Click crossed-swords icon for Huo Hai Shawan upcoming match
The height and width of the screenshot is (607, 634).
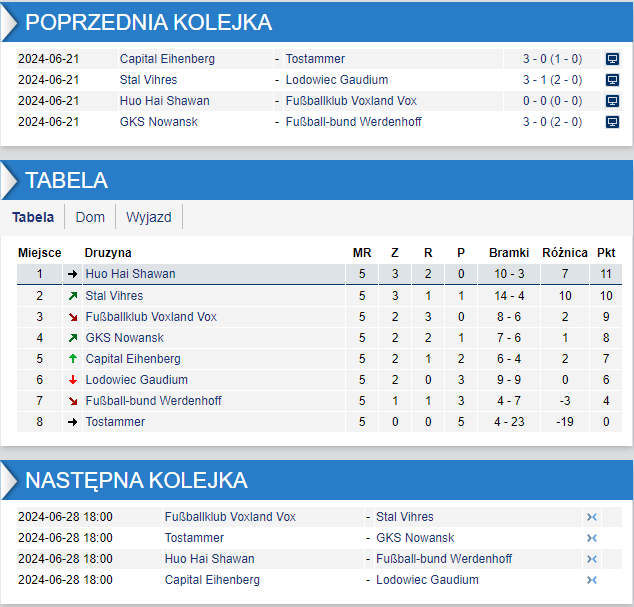point(591,559)
